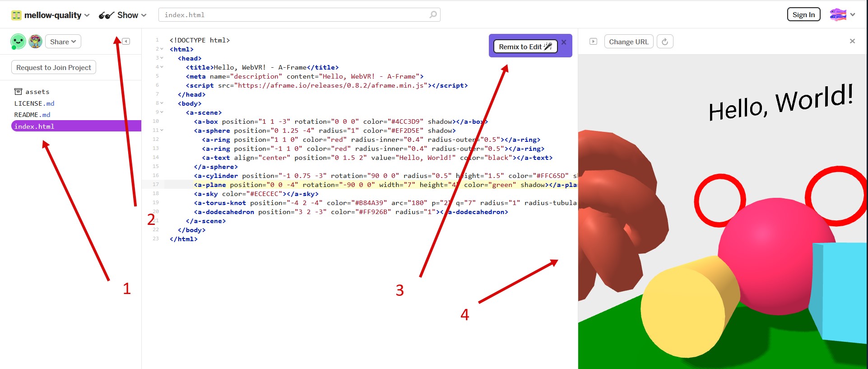This screenshot has width=868, height=369.
Task: Click the mellow-quality project icon
Action: (x=16, y=15)
